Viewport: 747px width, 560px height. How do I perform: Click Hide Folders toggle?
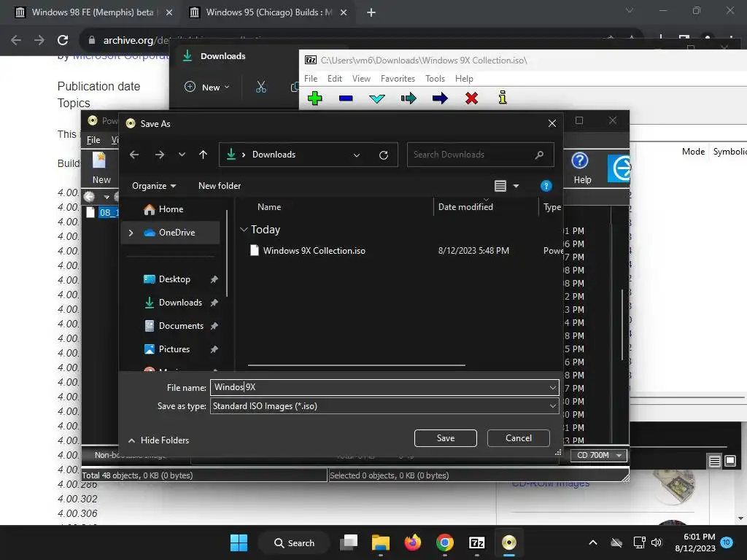point(158,440)
